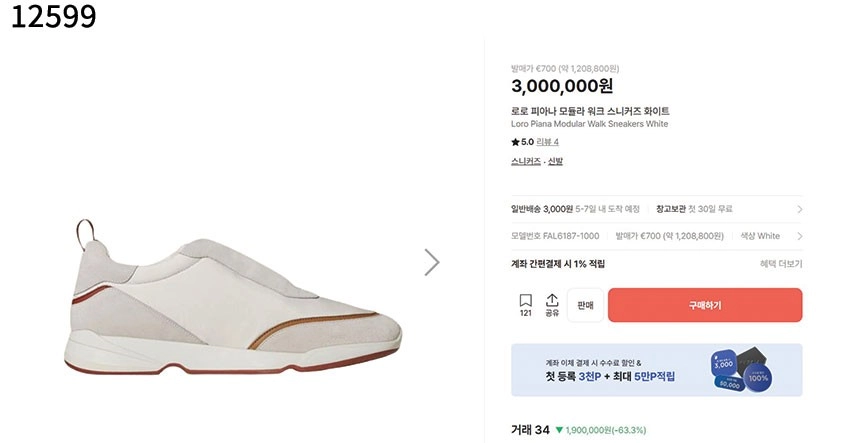
Task: Expand the shipping info row chevron
Action: 799,209
